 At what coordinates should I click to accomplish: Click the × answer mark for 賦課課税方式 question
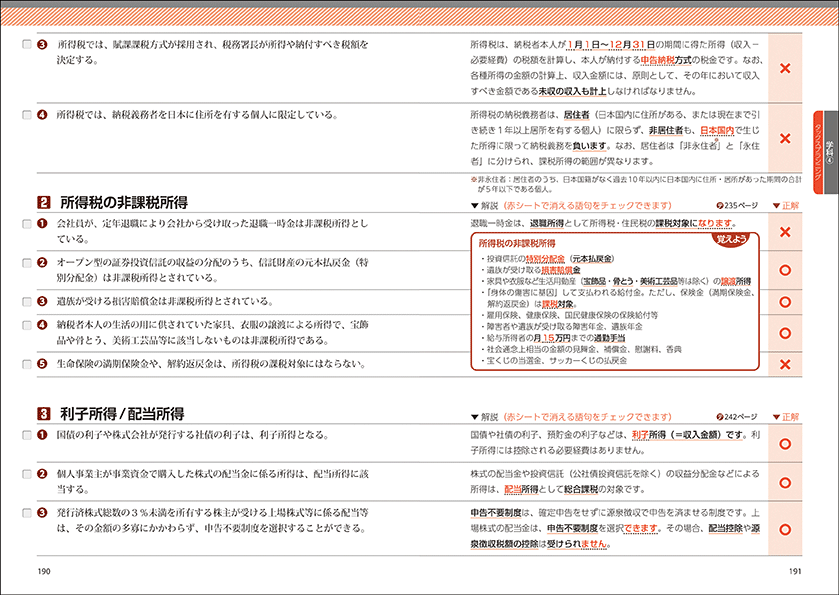(x=785, y=68)
